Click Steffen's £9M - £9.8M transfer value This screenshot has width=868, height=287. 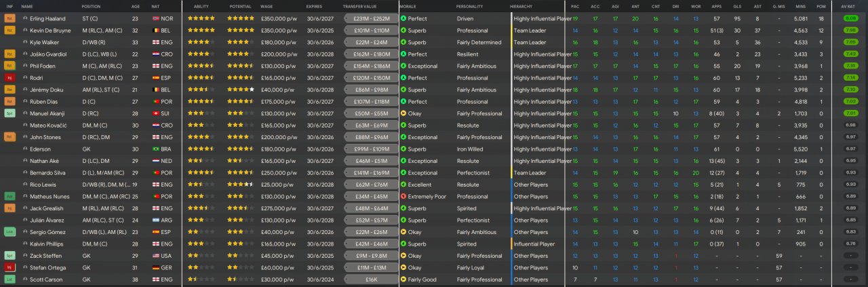coord(372,256)
